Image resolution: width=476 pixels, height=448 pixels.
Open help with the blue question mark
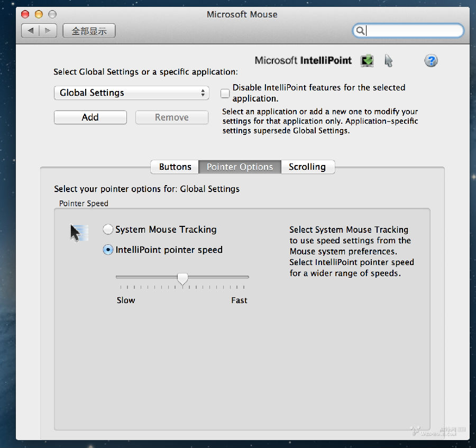point(431,61)
